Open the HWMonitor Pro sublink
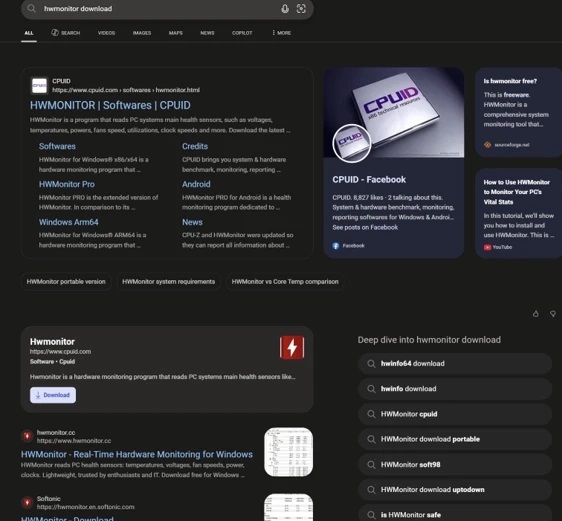This screenshot has width=562, height=521. click(x=67, y=184)
